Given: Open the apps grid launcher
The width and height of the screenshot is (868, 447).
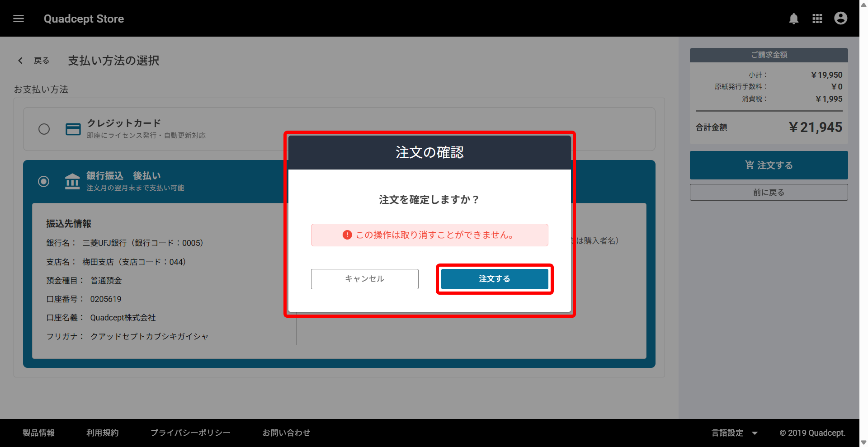Looking at the screenshot, I should point(817,19).
